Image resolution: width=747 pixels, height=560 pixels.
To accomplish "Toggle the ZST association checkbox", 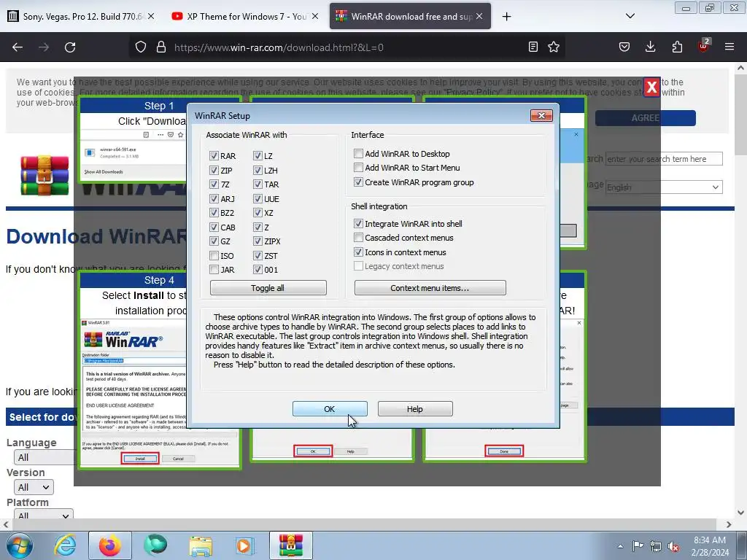I will point(258,256).
